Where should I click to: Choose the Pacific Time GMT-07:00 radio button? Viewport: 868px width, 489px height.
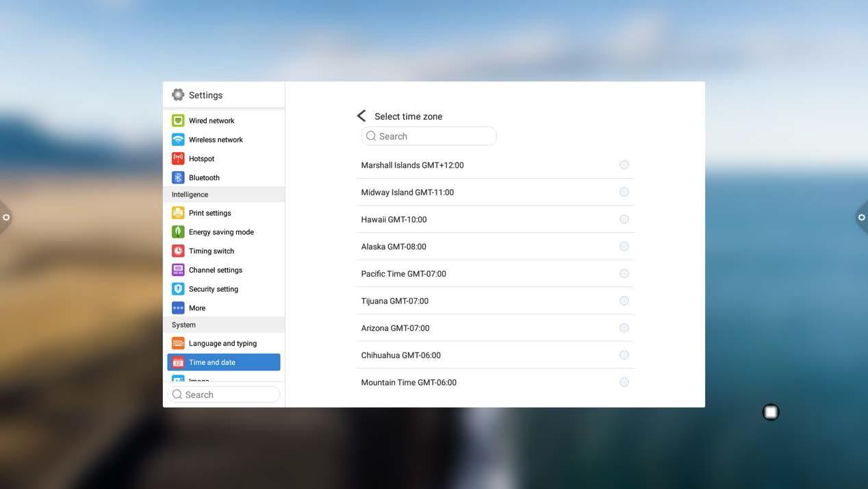click(x=624, y=273)
